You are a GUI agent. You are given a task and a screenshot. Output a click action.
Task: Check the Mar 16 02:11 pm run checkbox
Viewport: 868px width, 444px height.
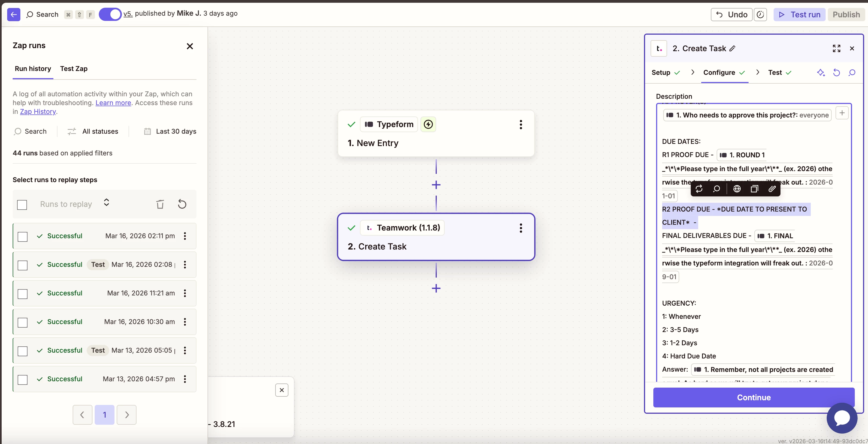[23, 237]
